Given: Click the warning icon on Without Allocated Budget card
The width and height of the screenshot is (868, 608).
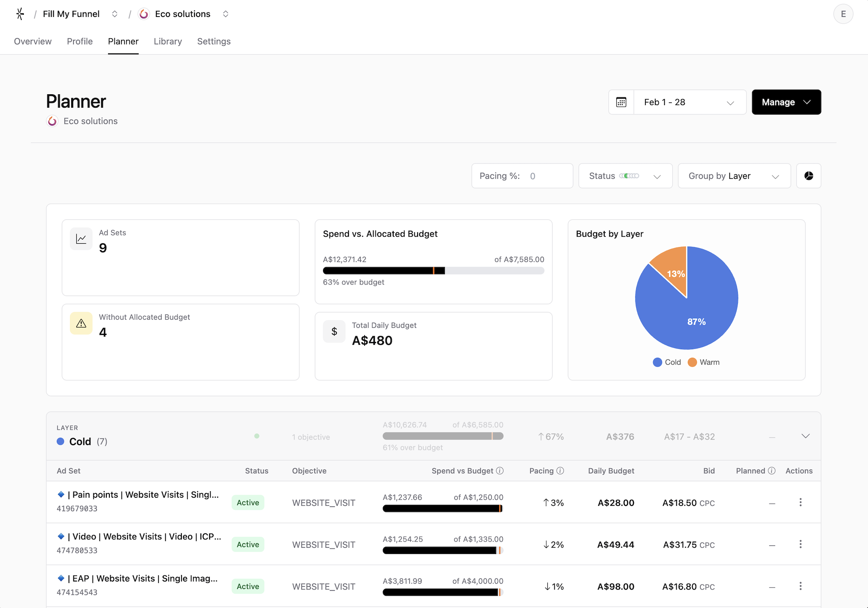Looking at the screenshot, I should pyautogui.click(x=81, y=323).
